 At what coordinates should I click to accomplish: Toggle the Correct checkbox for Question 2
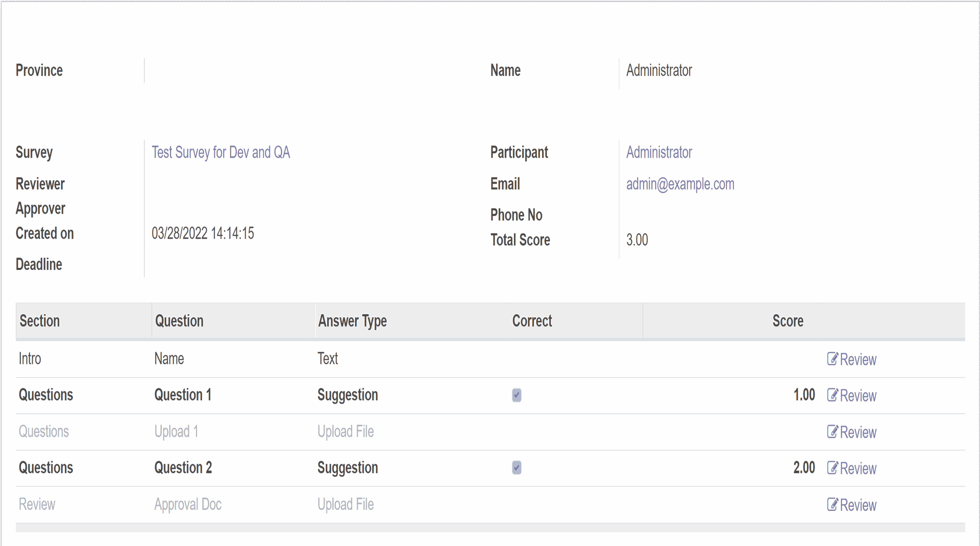pos(517,468)
